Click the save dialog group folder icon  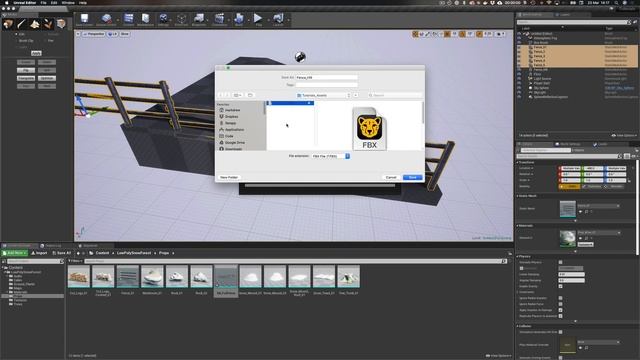250,95
